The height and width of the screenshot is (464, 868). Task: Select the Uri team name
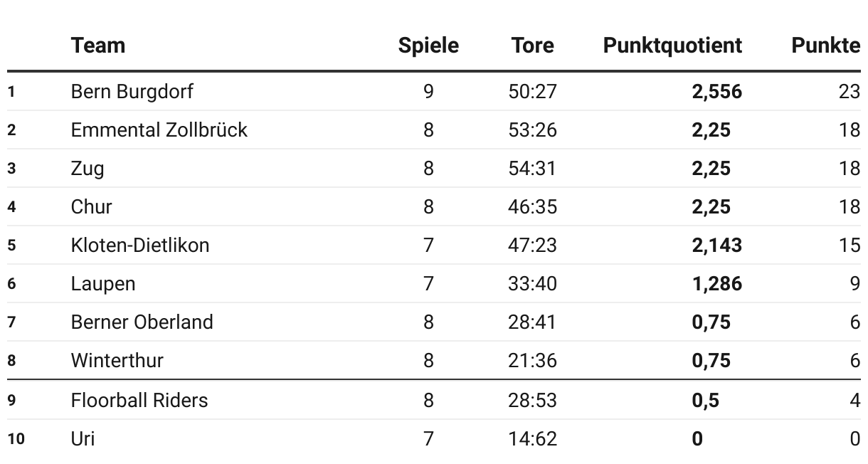click(83, 438)
